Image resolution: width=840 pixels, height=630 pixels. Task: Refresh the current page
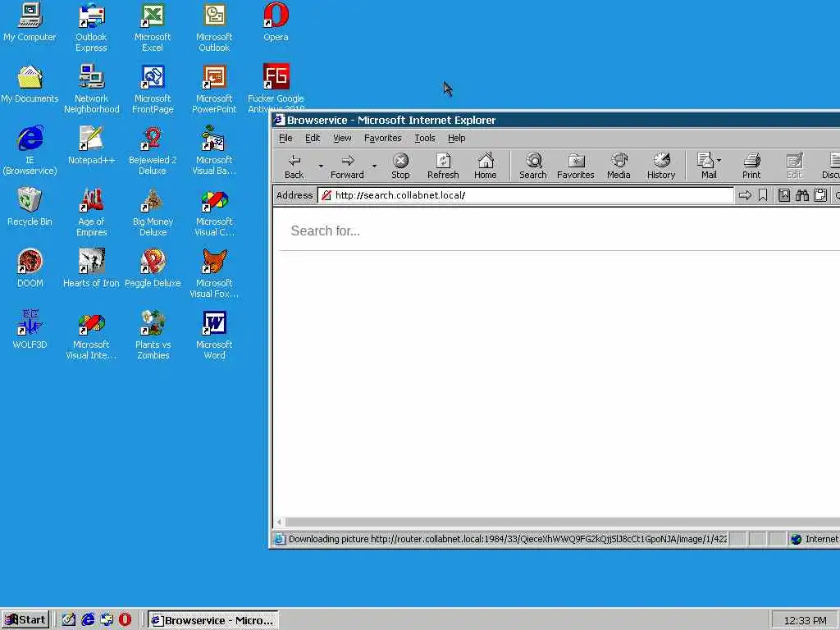[x=443, y=166]
